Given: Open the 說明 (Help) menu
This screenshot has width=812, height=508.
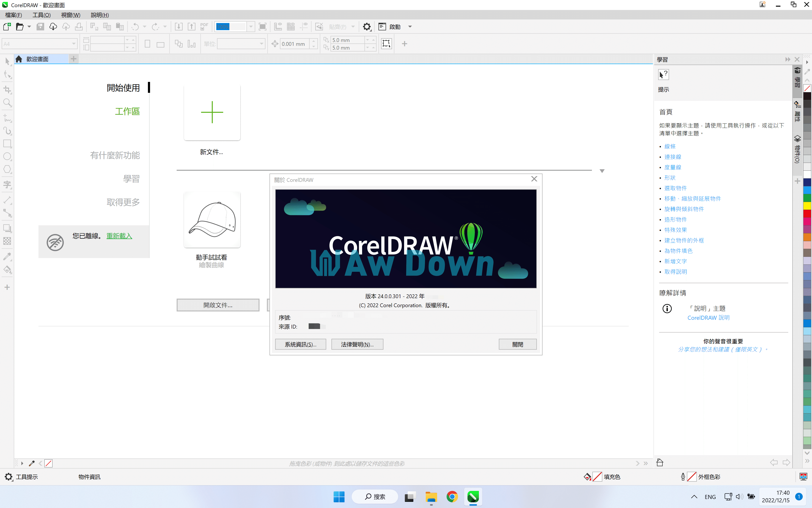Looking at the screenshot, I should coord(99,15).
